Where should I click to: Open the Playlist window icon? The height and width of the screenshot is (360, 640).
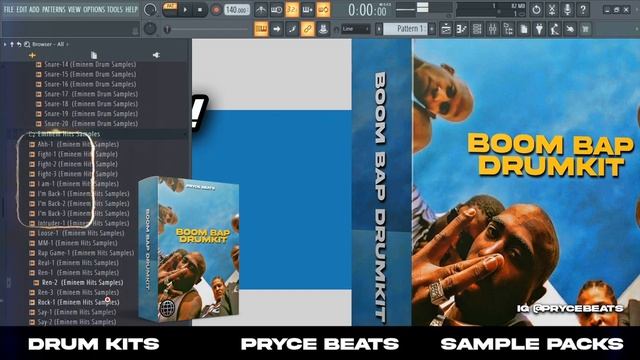click(x=446, y=29)
